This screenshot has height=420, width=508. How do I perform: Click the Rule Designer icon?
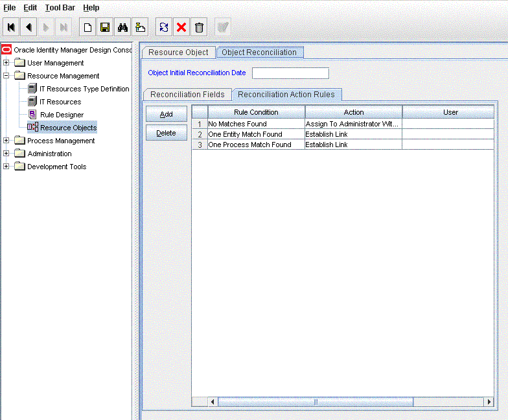[x=32, y=114]
